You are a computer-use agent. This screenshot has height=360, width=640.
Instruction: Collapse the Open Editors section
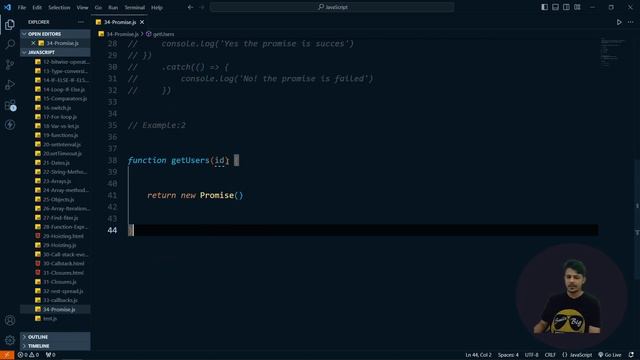(x=56, y=34)
